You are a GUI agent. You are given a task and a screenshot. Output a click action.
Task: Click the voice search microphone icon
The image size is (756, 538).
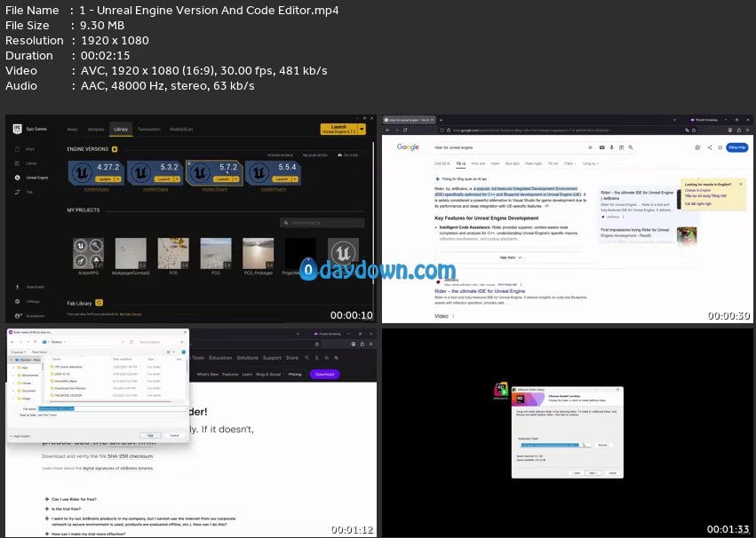pos(611,148)
